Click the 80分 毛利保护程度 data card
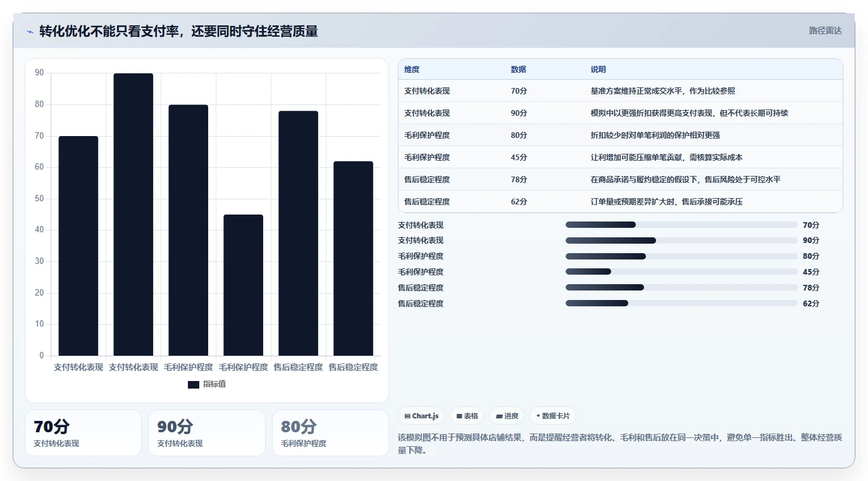 click(x=330, y=433)
